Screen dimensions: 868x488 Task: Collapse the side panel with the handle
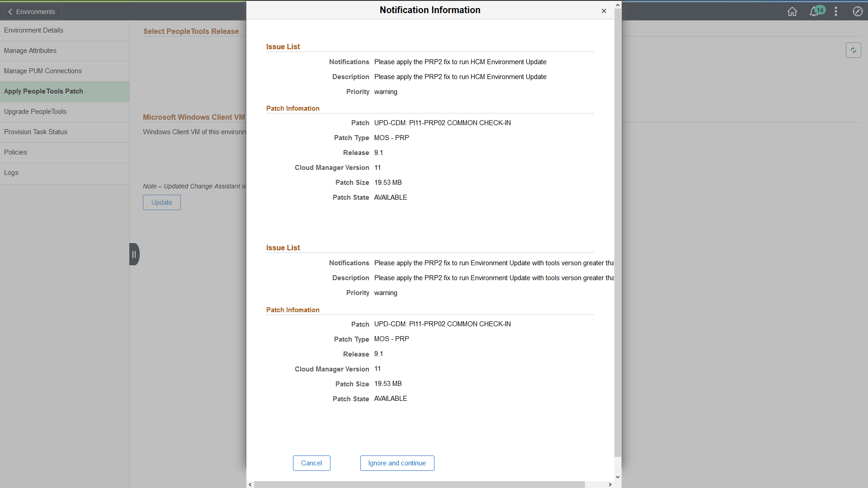tap(133, 254)
